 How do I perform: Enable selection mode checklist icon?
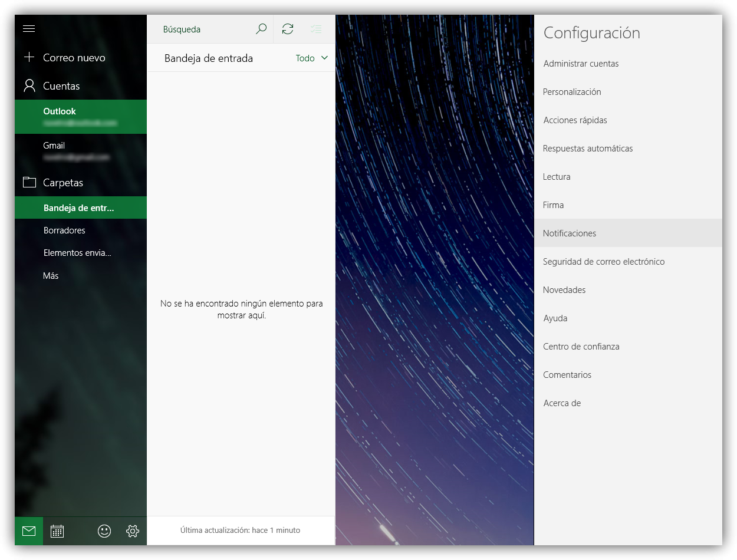[x=316, y=29]
